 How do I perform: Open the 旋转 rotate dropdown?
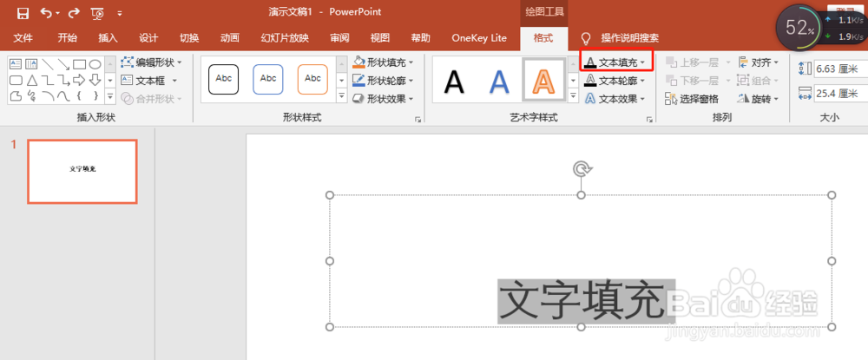click(x=758, y=99)
